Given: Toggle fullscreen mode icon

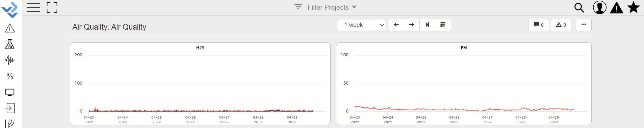Looking at the screenshot, I should pos(52,7).
